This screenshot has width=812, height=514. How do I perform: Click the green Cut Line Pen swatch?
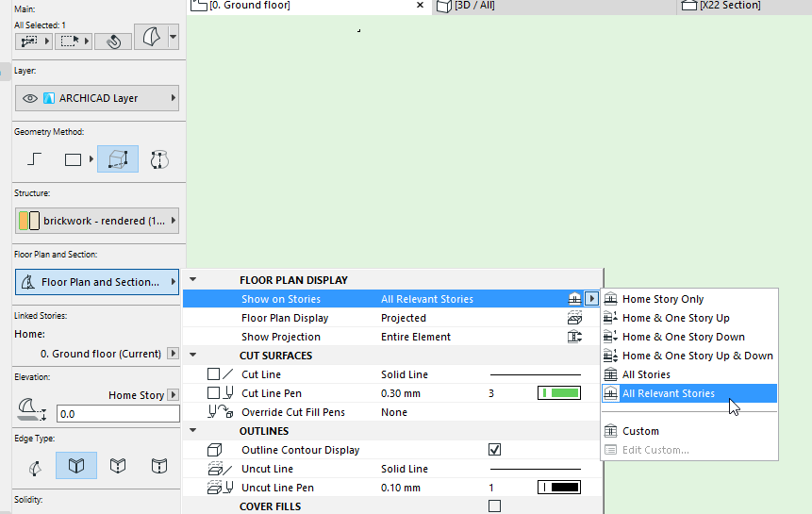click(559, 393)
